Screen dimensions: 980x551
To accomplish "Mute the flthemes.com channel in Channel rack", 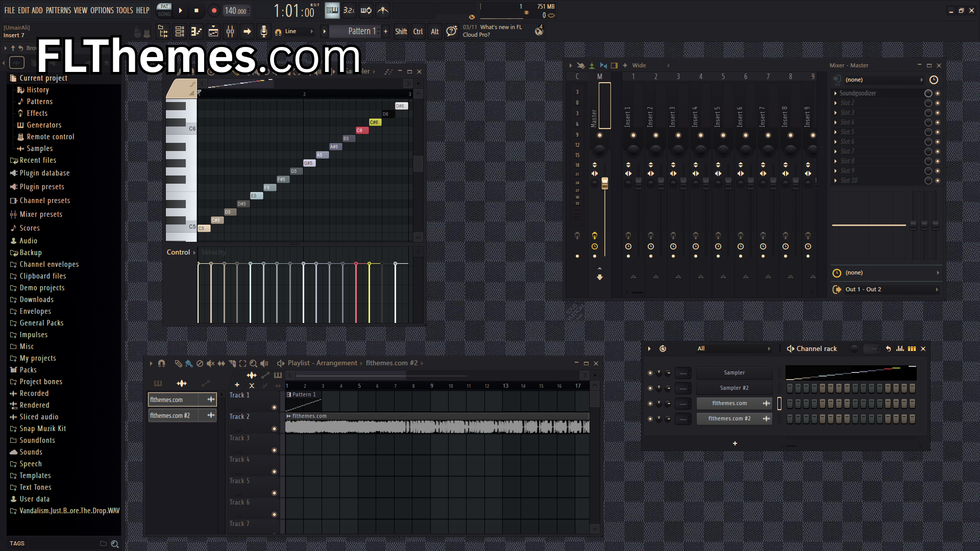I will click(x=650, y=404).
